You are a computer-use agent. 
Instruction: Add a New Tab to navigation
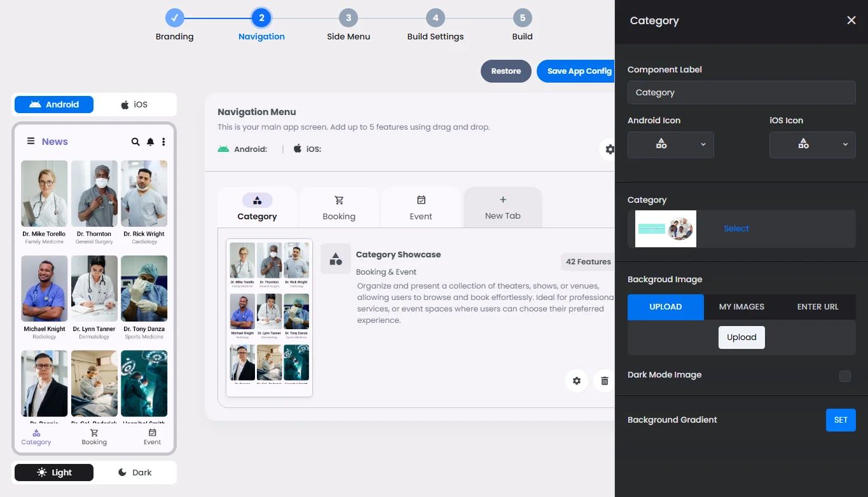pos(502,208)
